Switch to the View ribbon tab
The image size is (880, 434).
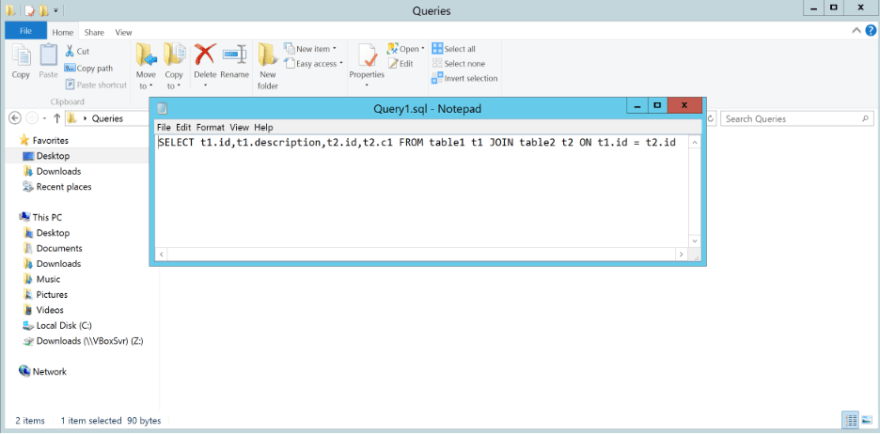[123, 33]
